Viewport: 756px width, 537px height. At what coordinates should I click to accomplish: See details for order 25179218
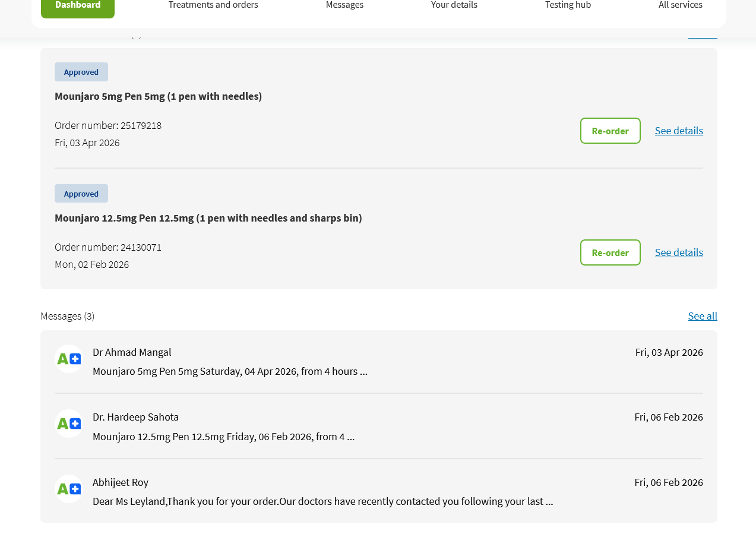[679, 131]
